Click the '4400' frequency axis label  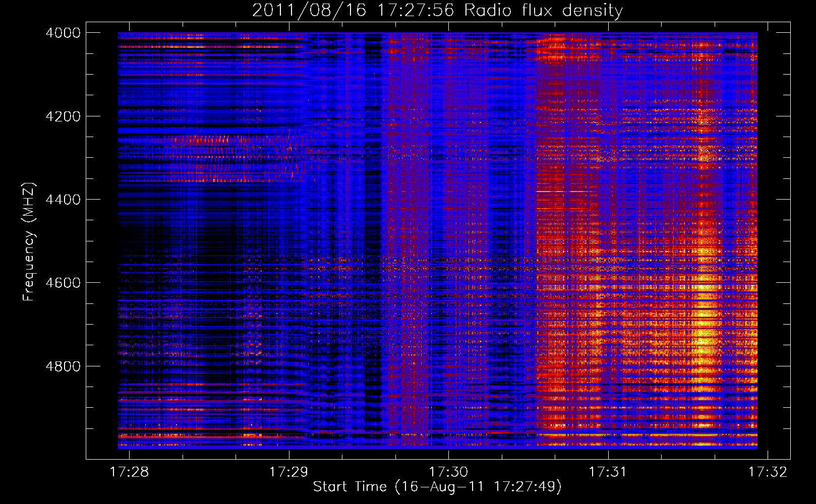(x=63, y=200)
